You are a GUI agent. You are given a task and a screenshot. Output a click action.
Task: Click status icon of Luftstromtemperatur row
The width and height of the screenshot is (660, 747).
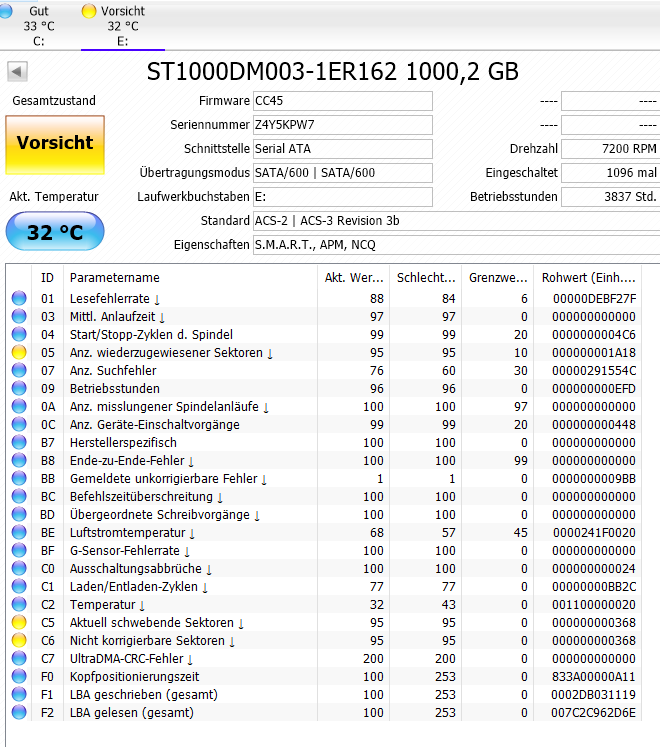click(19, 533)
